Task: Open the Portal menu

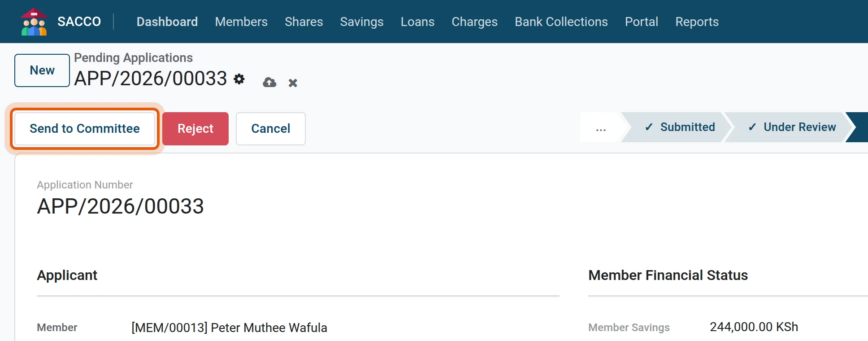Action: coord(642,22)
